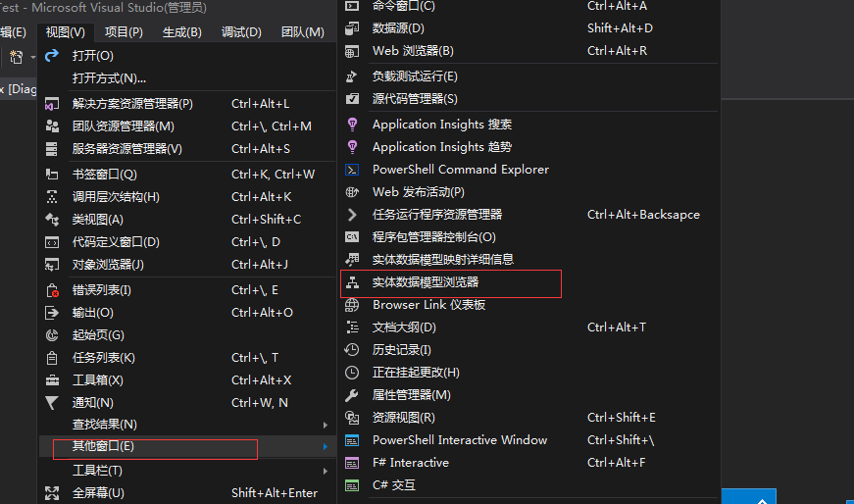This screenshot has width=854, height=504.
Task: Choose 打开方式(N)... menu entry
Action: [109, 78]
